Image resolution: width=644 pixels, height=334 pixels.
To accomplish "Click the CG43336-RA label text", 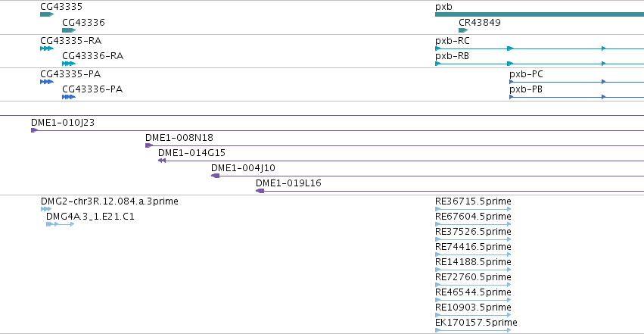I will click(93, 56).
